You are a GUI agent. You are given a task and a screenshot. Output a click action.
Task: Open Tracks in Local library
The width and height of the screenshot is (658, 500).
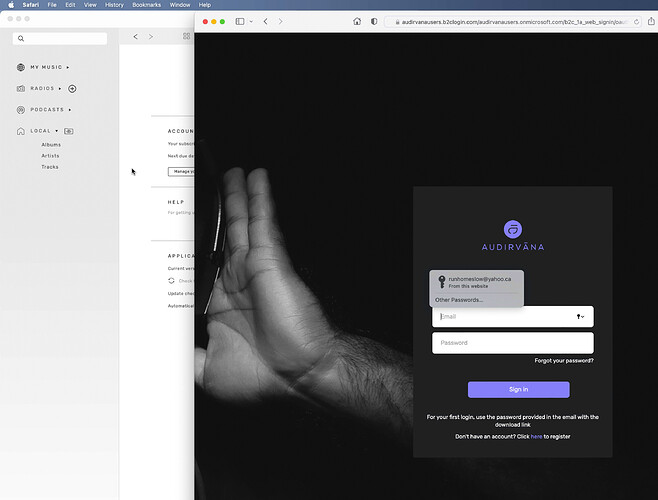(50, 167)
